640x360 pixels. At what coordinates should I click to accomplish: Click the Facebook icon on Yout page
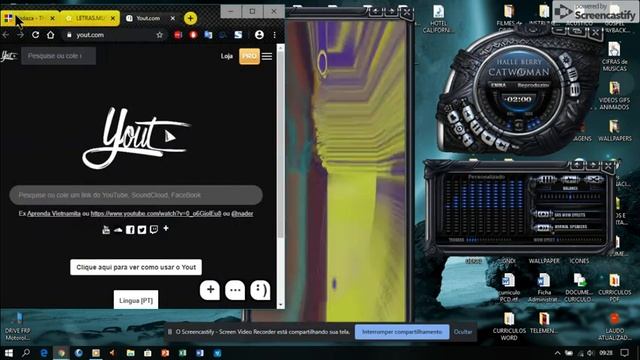130,230
